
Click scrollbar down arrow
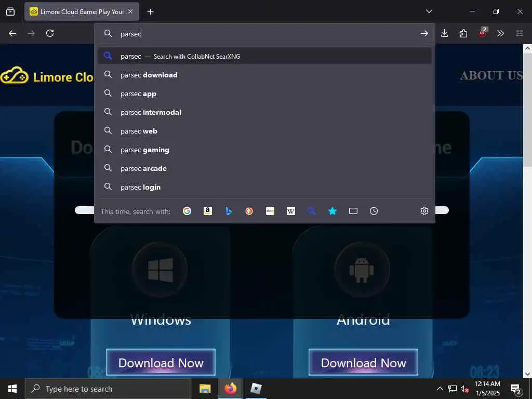[527, 374]
